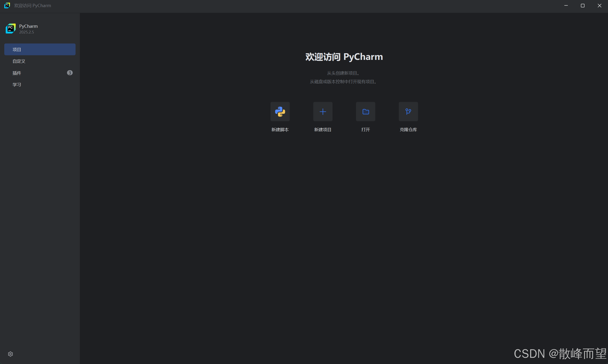Click the PyCharm icon in the title bar
This screenshot has width=608, height=364.
(x=7, y=5)
